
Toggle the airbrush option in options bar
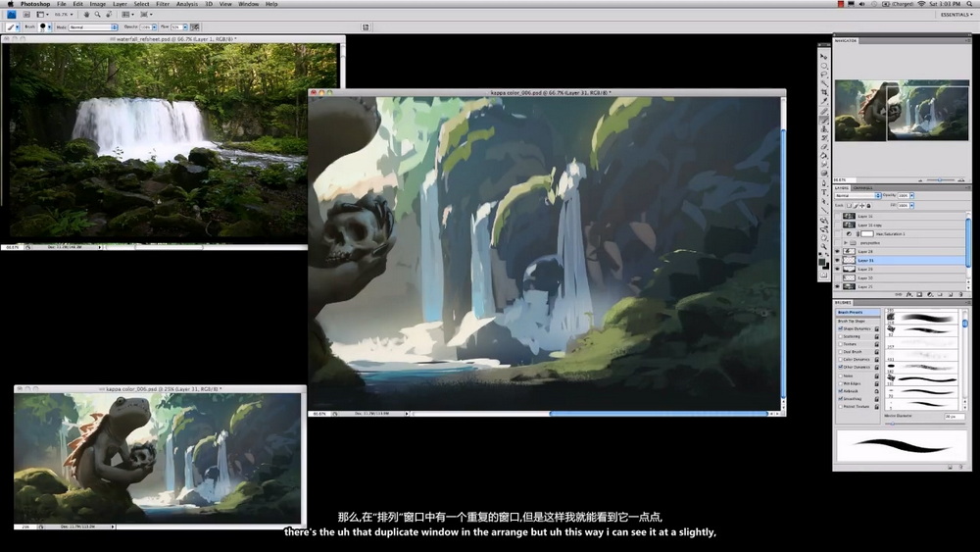pos(194,26)
